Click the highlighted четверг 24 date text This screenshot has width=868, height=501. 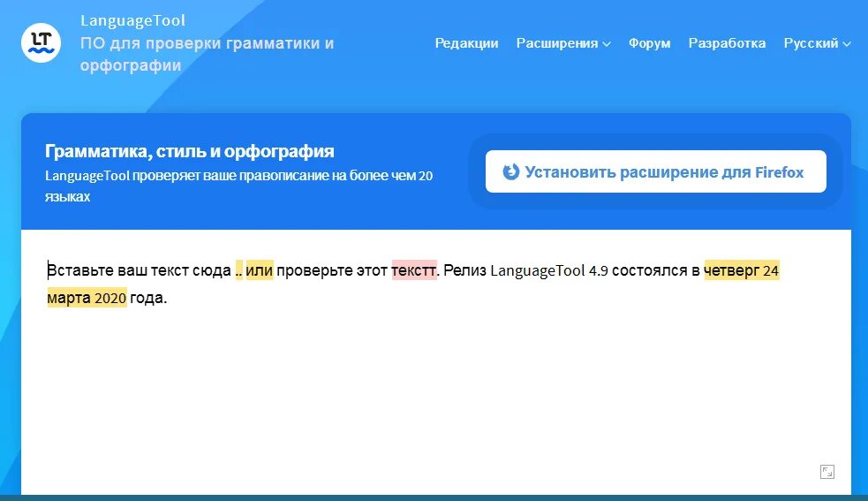pyautogui.click(x=741, y=270)
